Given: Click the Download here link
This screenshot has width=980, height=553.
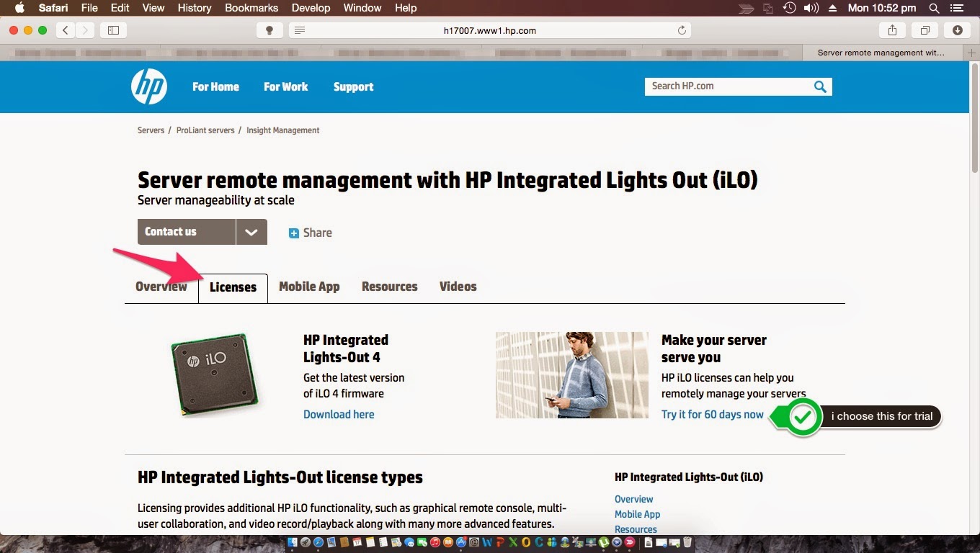Looking at the screenshot, I should (x=339, y=415).
